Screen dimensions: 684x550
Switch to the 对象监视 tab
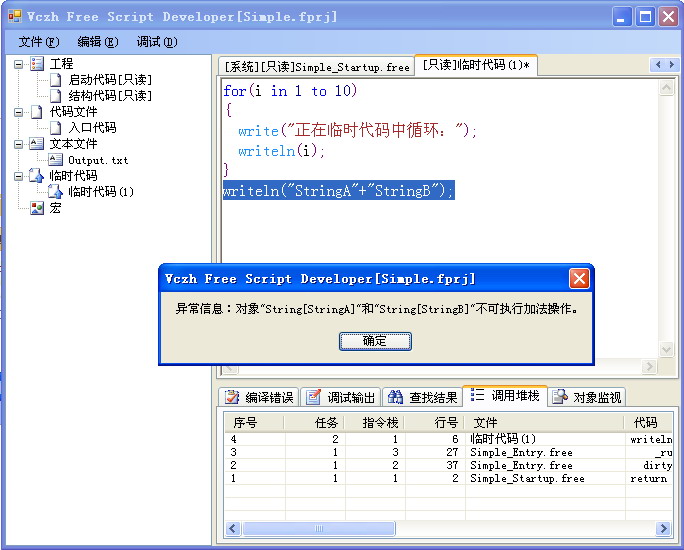pyautogui.click(x=587, y=397)
